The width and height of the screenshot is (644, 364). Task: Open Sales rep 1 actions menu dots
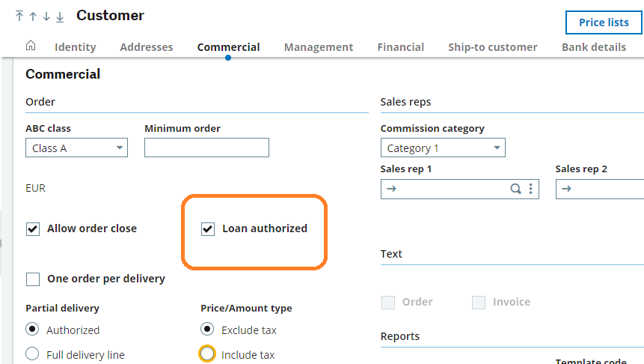[530, 189]
